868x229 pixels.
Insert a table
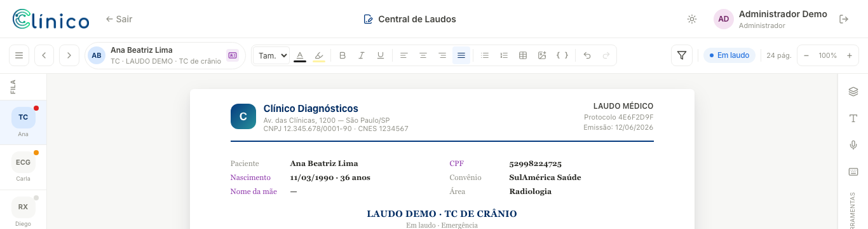pyautogui.click(x=523, y=55)
